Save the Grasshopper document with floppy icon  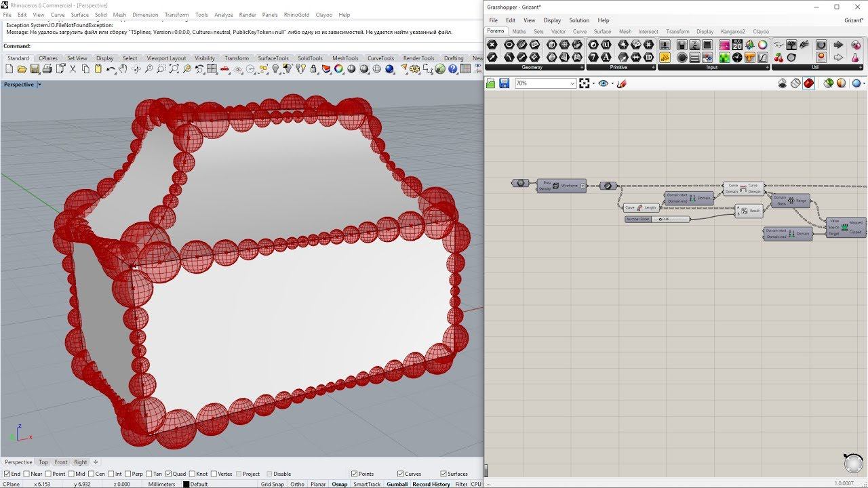click(504, 83)
